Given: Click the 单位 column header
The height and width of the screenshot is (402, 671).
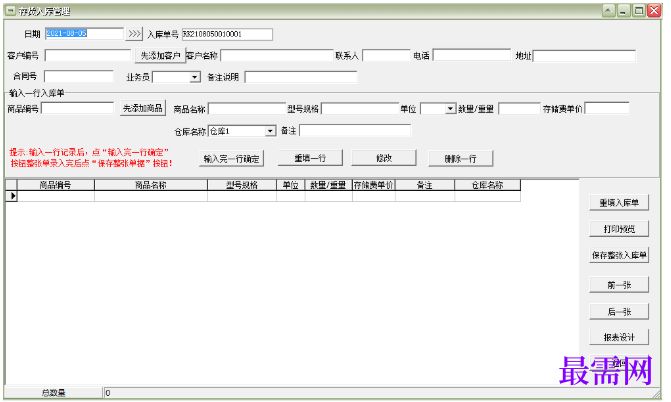Looking at the screenshot, I should 291,185.
